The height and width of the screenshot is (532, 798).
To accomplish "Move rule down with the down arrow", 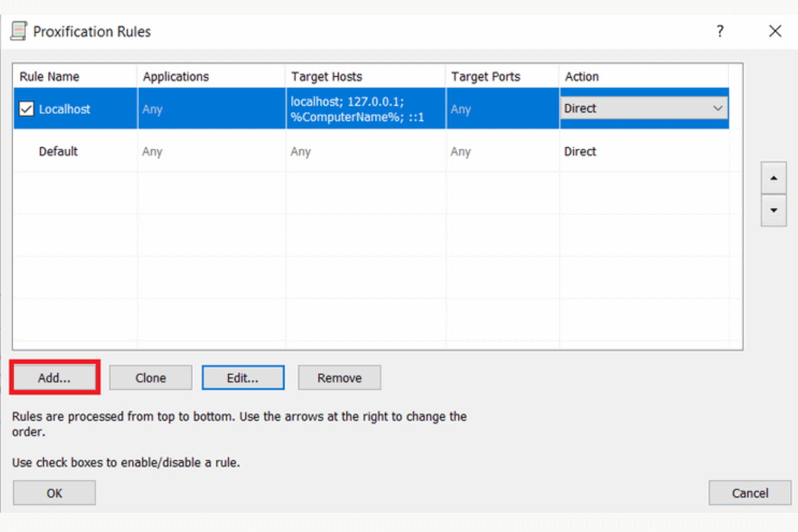I will click(773, 209).
